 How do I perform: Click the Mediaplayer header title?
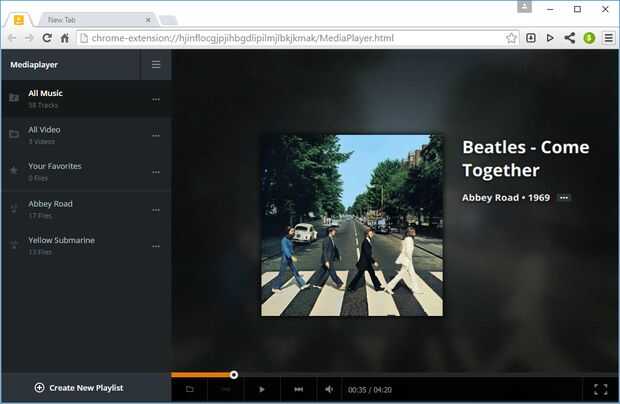coord(34,64)
